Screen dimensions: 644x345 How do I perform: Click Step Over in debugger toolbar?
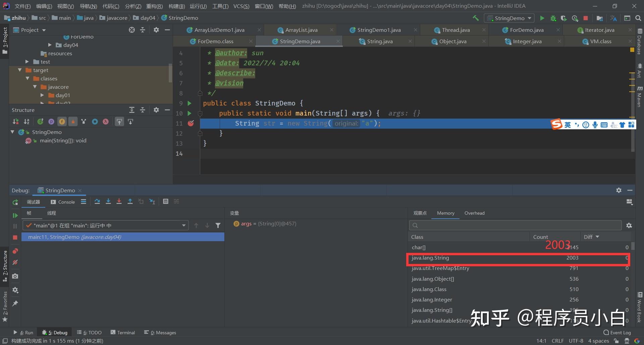tap(97, 201)
